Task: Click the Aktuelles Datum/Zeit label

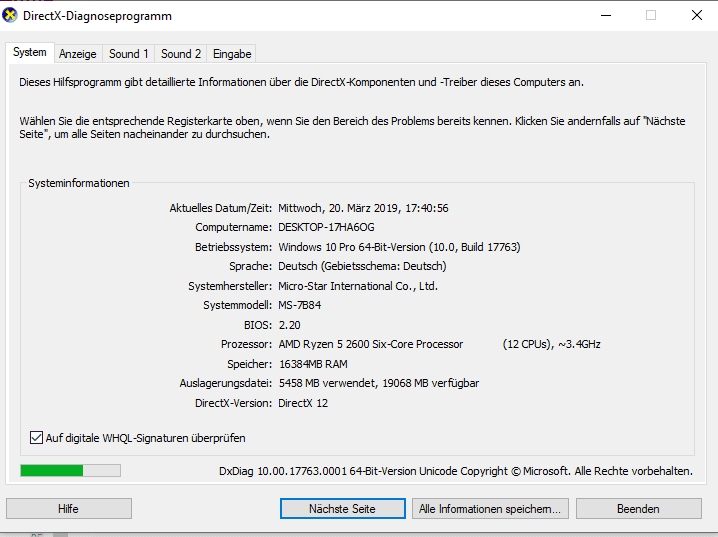Action: 221,208
